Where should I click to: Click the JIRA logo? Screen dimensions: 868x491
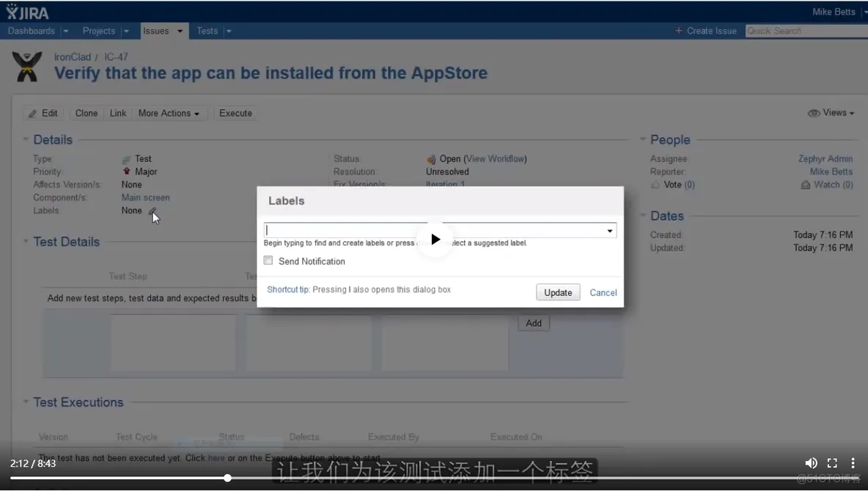coord(27,11)
